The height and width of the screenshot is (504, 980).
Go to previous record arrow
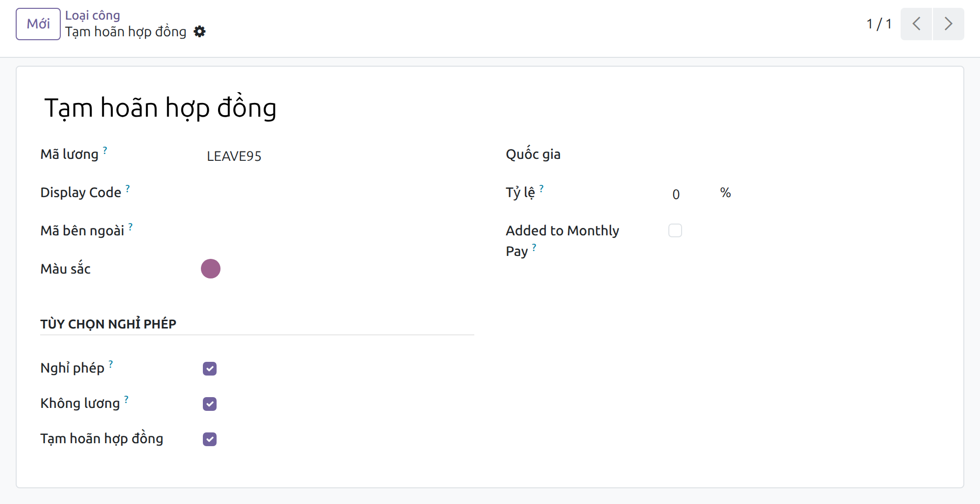pyautogui.click(x=916, y=24)
